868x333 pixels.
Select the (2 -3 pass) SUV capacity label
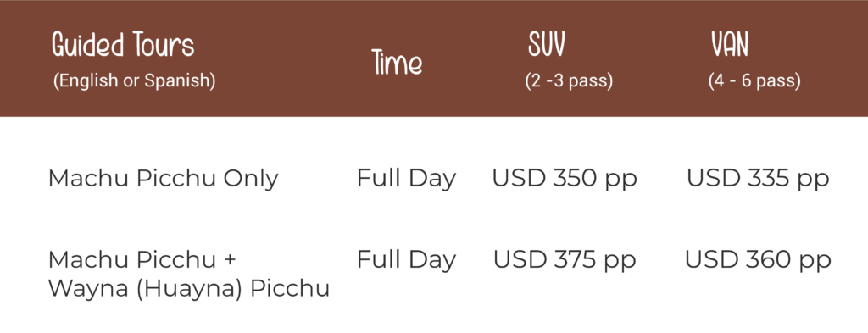[569, 80]
